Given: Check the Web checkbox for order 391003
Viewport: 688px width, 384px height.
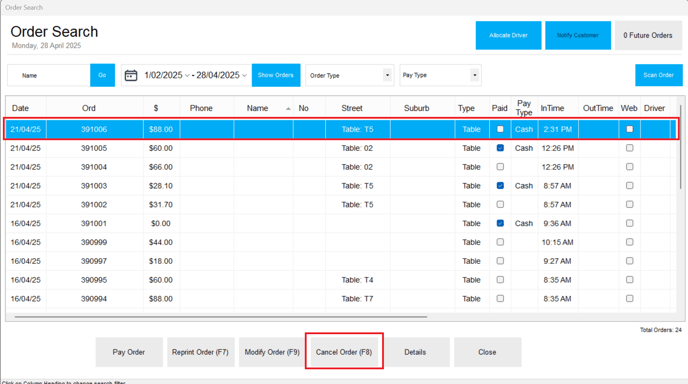Looking at the screenshot, I should (629, 186).
